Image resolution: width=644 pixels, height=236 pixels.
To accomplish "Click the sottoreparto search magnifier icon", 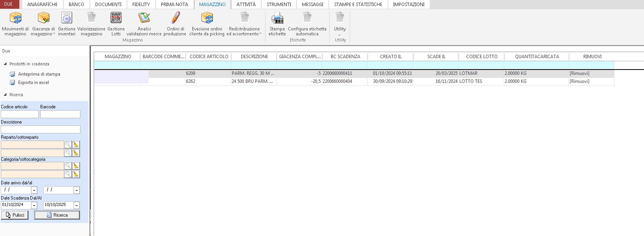I will pyautogui.click(x=68, y=153).
